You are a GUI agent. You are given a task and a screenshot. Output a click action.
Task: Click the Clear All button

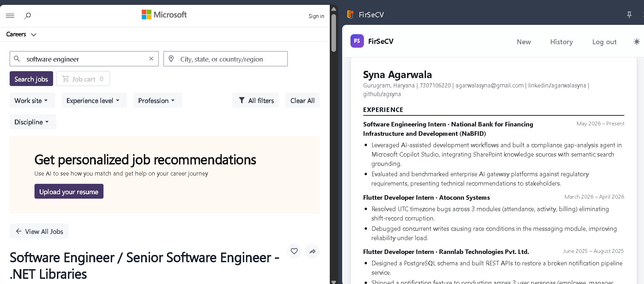[303, 100]
